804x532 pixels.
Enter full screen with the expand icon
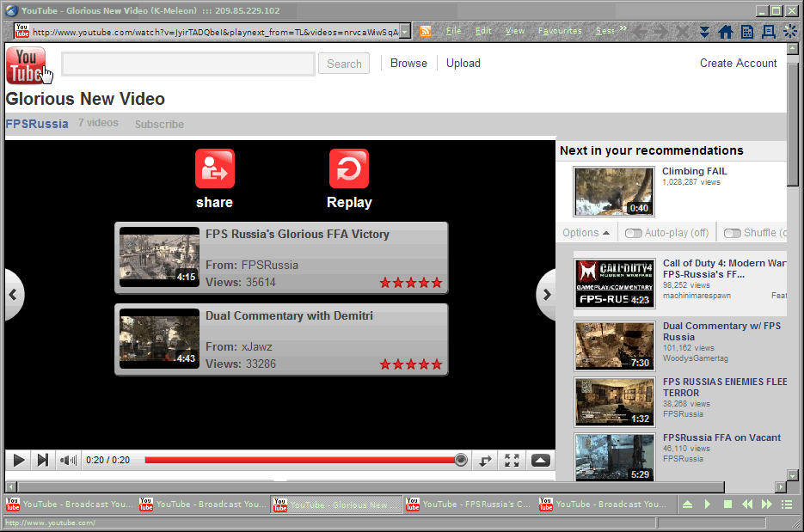[512, 461]
